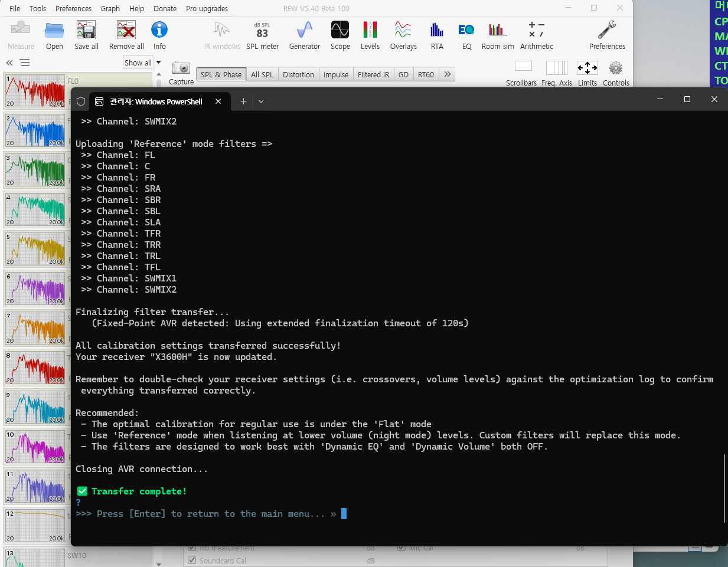Click Save all button
728x567 pixels.
86,35
